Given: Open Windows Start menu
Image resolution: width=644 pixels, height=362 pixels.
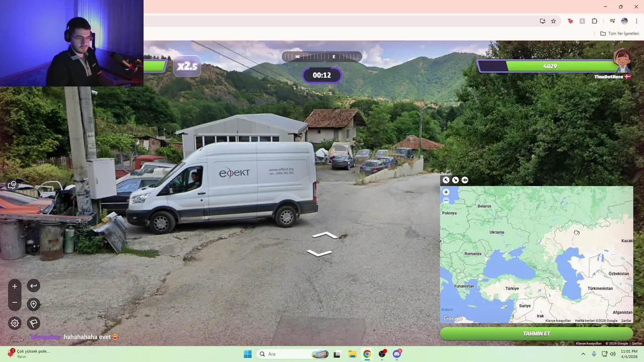Looking at the screenshot, I should click(248, 354).
